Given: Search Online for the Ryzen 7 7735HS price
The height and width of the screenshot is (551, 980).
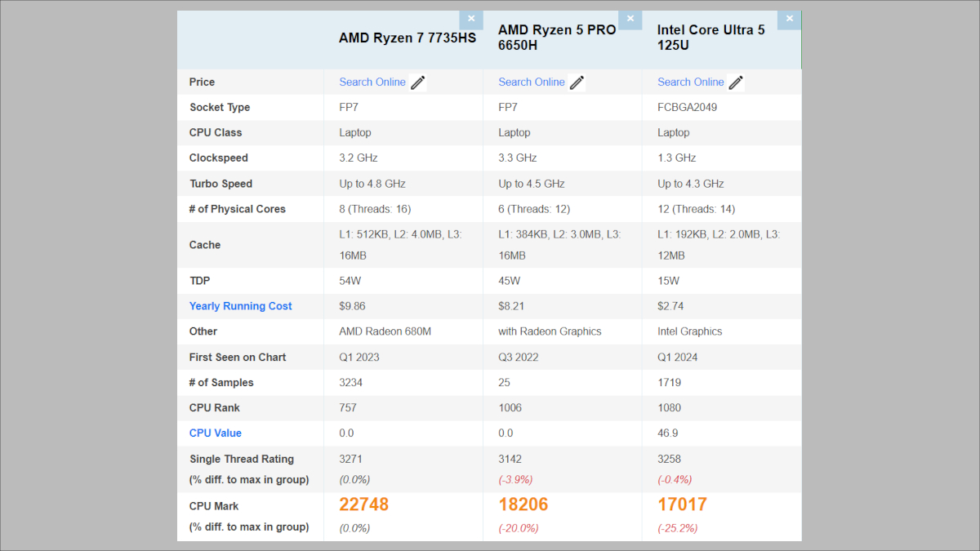Looking at the screenshot, I should 372,82.
